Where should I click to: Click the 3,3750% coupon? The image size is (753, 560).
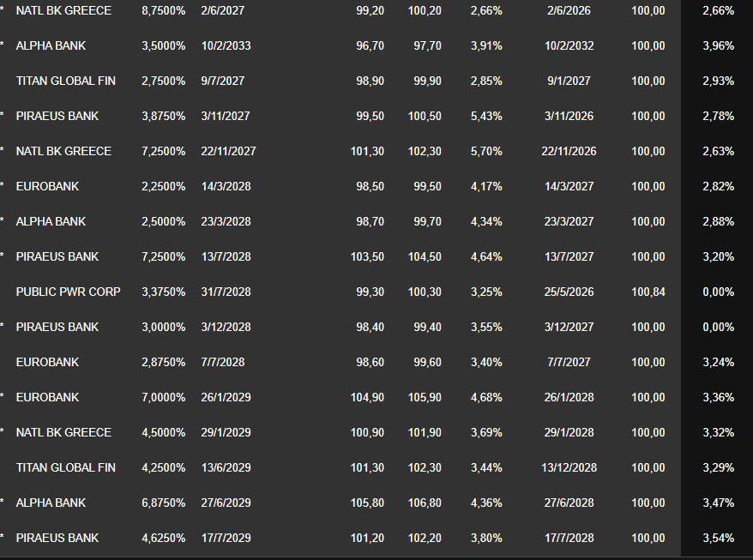[x=163, y=291]
